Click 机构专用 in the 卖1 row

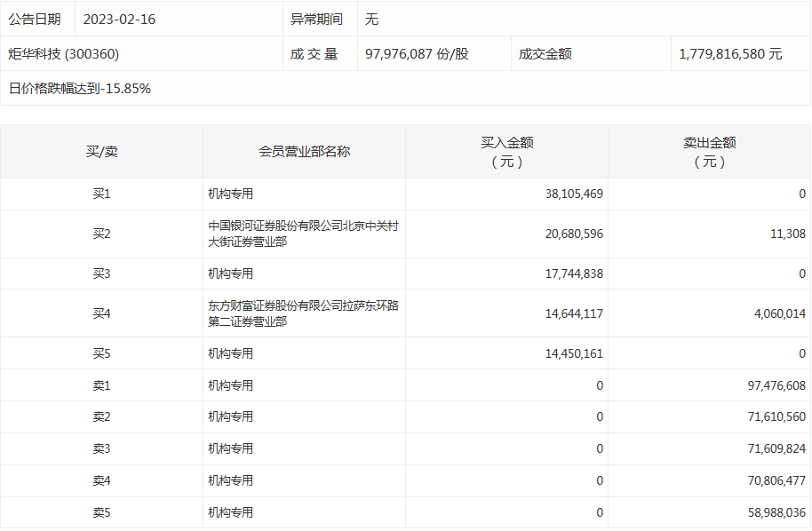(x=231, y=385)
